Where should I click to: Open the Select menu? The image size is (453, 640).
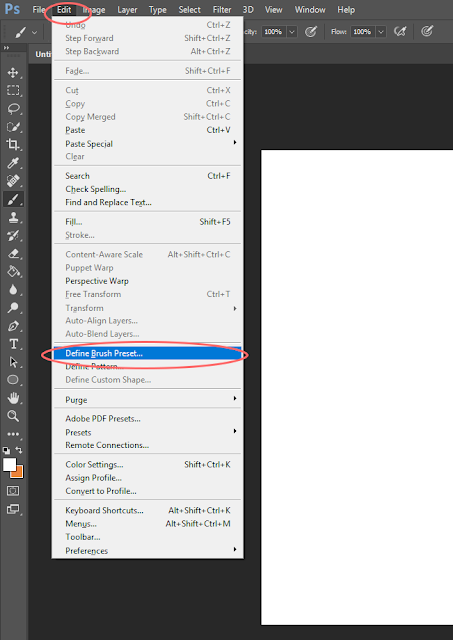(189, 10)
